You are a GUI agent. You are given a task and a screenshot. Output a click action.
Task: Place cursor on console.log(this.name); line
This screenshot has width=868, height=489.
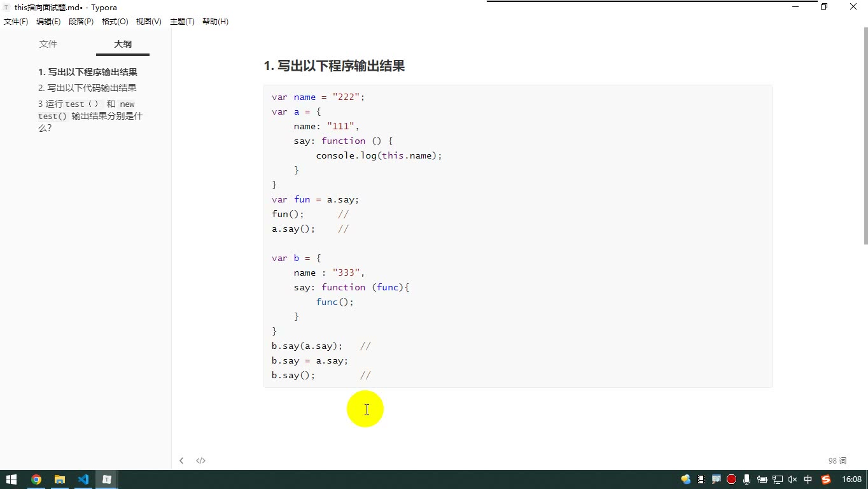coord(379,155)
